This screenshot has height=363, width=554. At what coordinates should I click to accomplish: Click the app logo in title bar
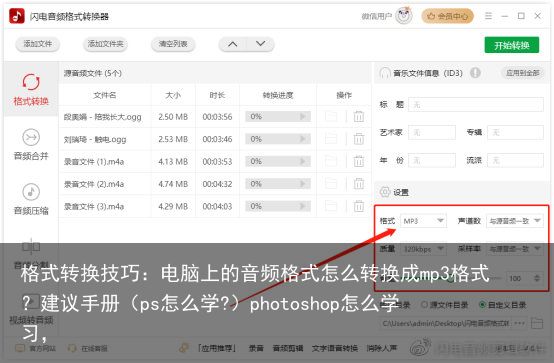17,16
